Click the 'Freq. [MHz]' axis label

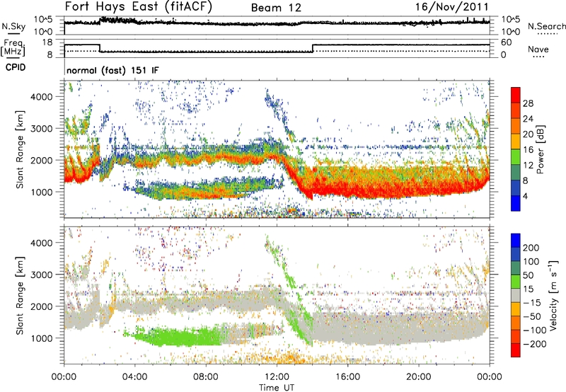13,47
